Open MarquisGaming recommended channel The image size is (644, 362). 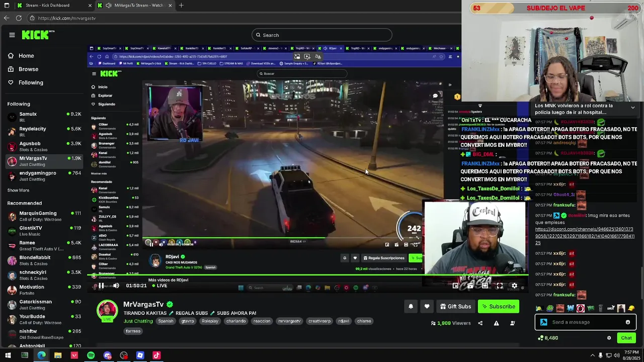pos(44,216)
